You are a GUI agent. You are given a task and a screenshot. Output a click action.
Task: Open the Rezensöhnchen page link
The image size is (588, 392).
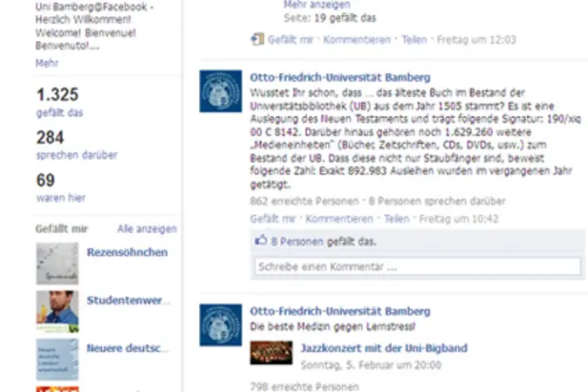click(127, 252)
